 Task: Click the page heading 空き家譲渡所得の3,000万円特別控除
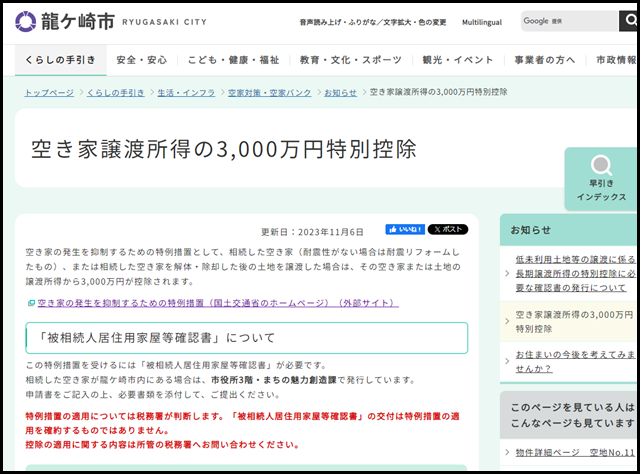point(224,149)
